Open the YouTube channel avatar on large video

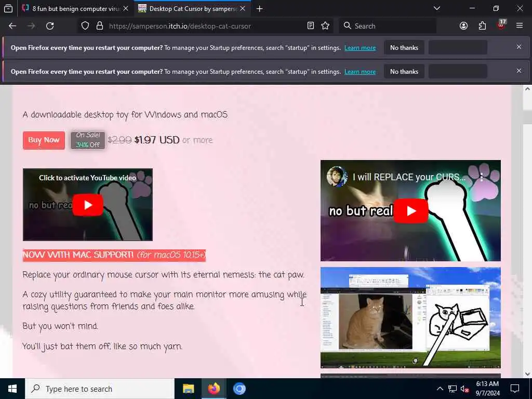(x=337, y=177)
